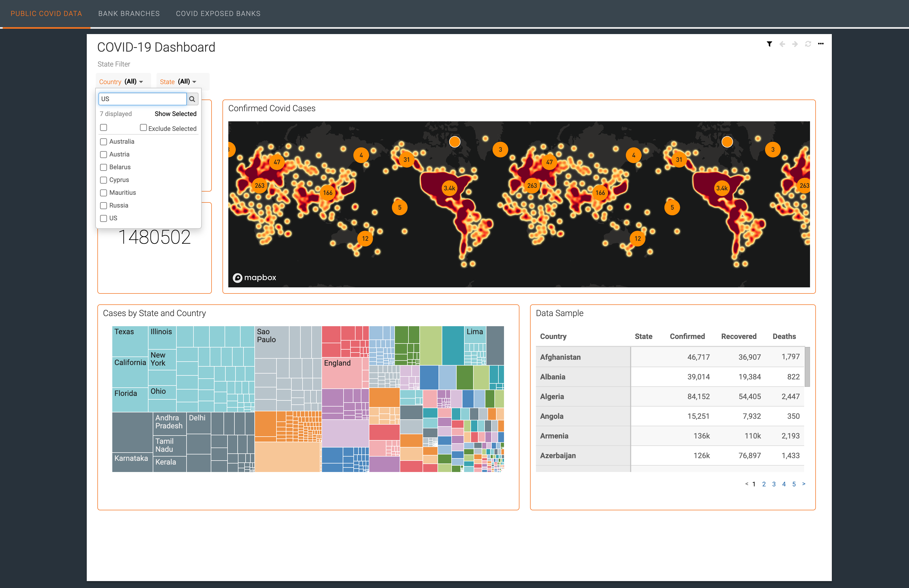
Task: Click the forward arrow at top right
Action: pyautogui.click(x=795, y=44)
